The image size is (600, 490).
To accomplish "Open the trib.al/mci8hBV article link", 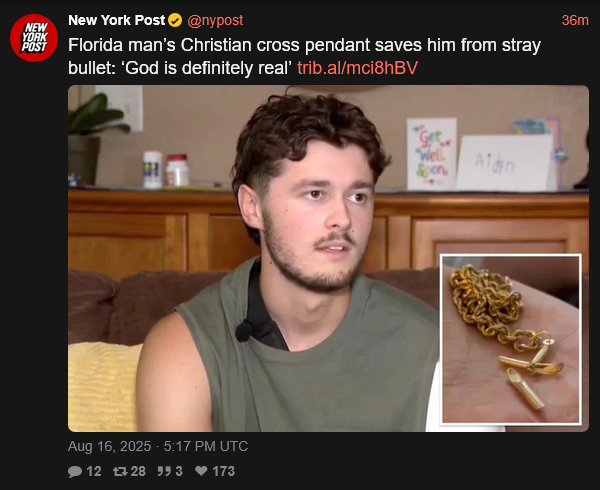I will point(357,68).
